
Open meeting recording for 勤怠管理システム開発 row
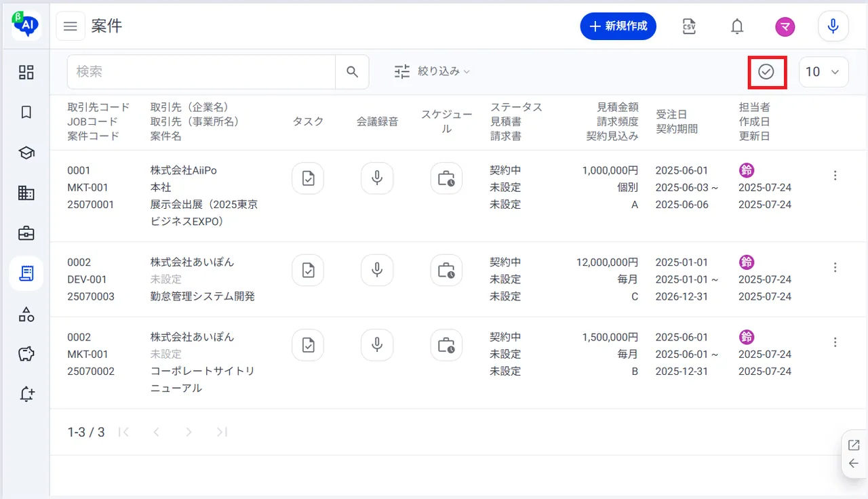pyautogui.click(x=377, y=270)
